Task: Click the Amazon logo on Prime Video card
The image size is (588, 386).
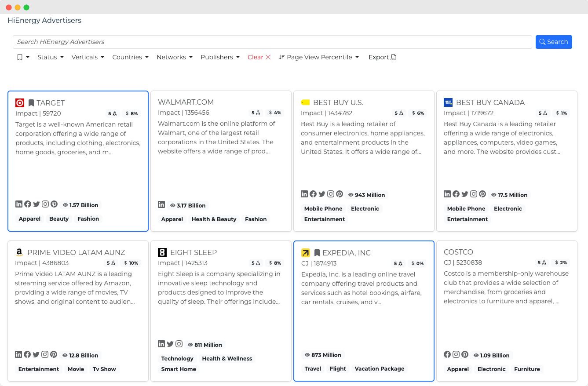Action: 19,252
